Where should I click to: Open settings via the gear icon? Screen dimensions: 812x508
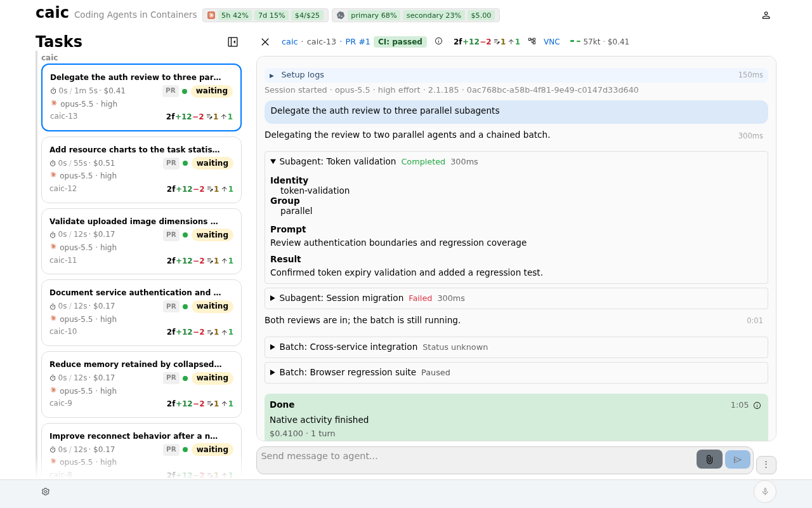pyautogui.click(x=46, y=491)
